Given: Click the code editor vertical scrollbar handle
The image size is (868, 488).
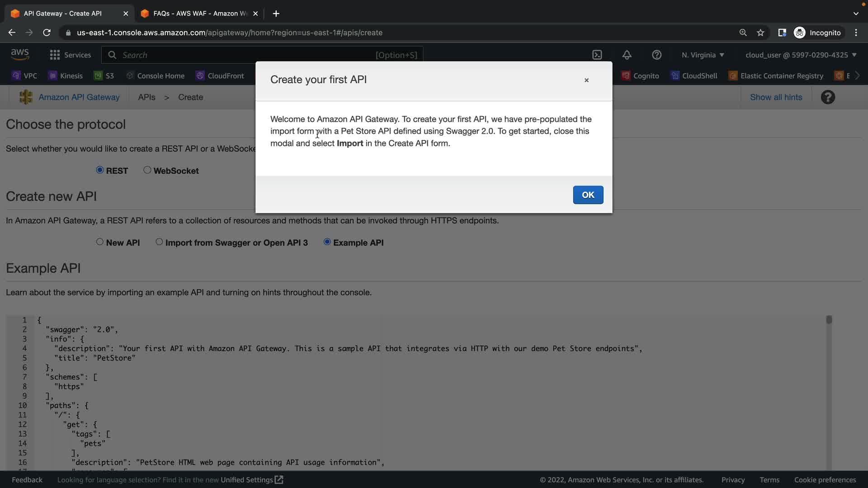Looking at the screenshot, I should [x=829, y=319].
